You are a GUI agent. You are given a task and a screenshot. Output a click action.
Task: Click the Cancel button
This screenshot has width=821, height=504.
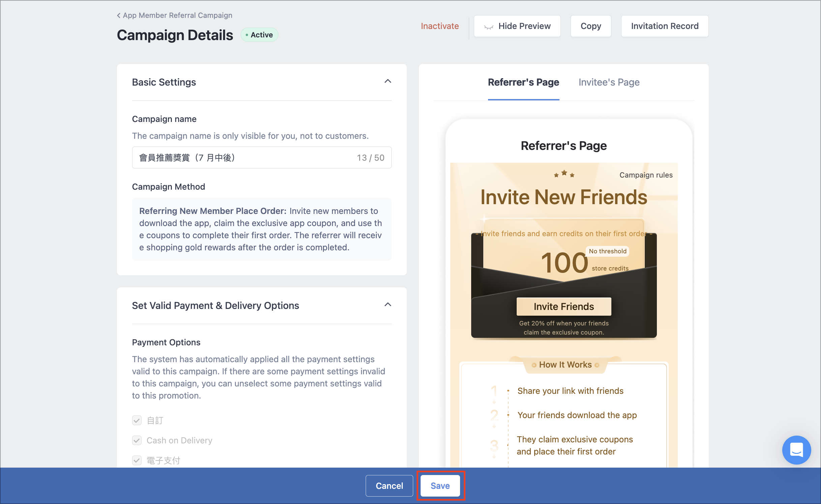(389, 485)
